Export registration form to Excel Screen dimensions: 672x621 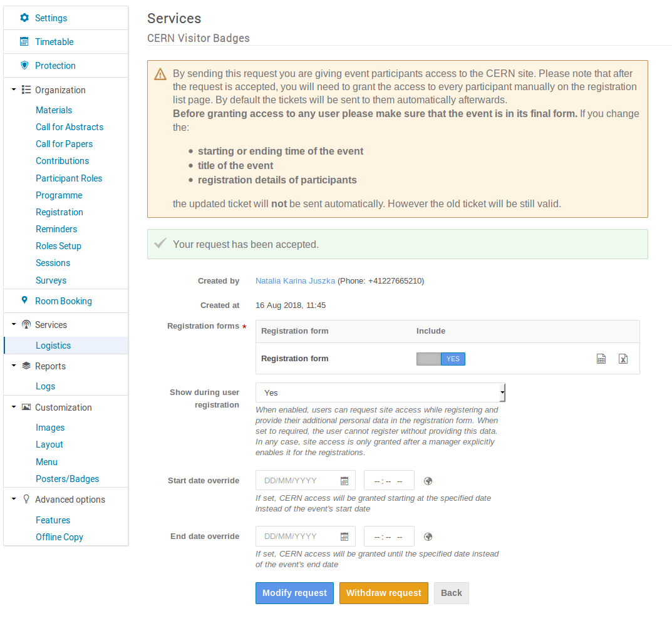(623, 359)
